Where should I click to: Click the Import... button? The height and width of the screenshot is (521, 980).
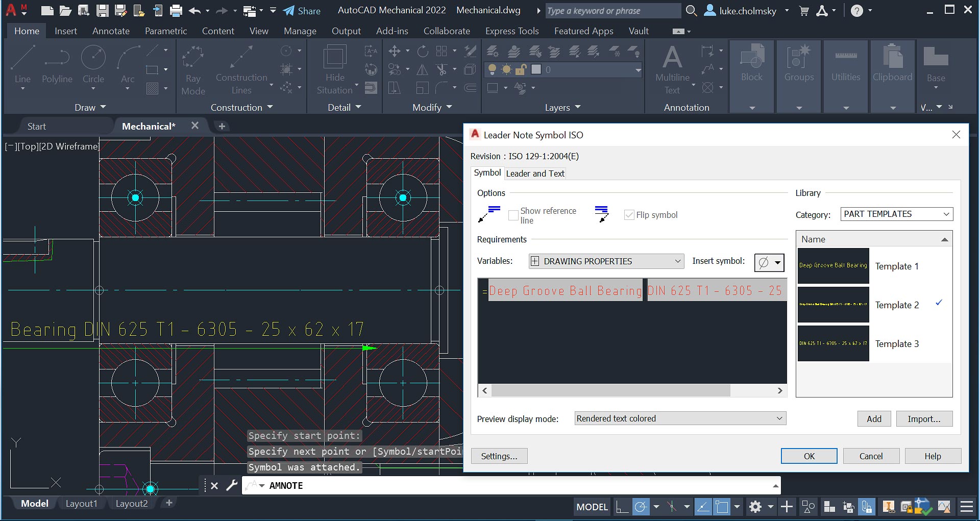pos(924,419)
